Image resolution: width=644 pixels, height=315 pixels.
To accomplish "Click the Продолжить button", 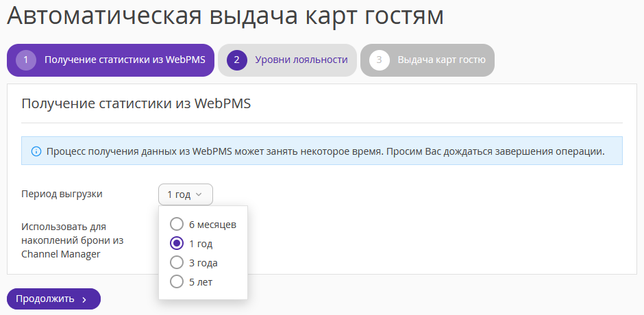I will coord(53,299).
